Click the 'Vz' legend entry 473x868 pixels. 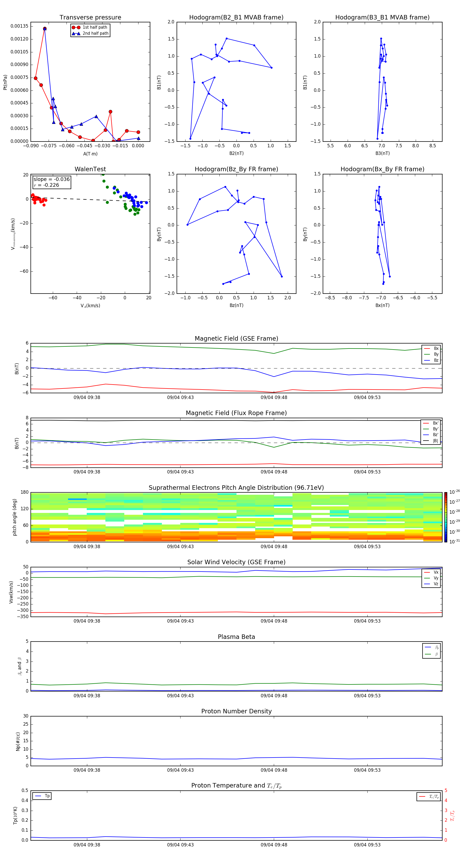pos(431,584)
